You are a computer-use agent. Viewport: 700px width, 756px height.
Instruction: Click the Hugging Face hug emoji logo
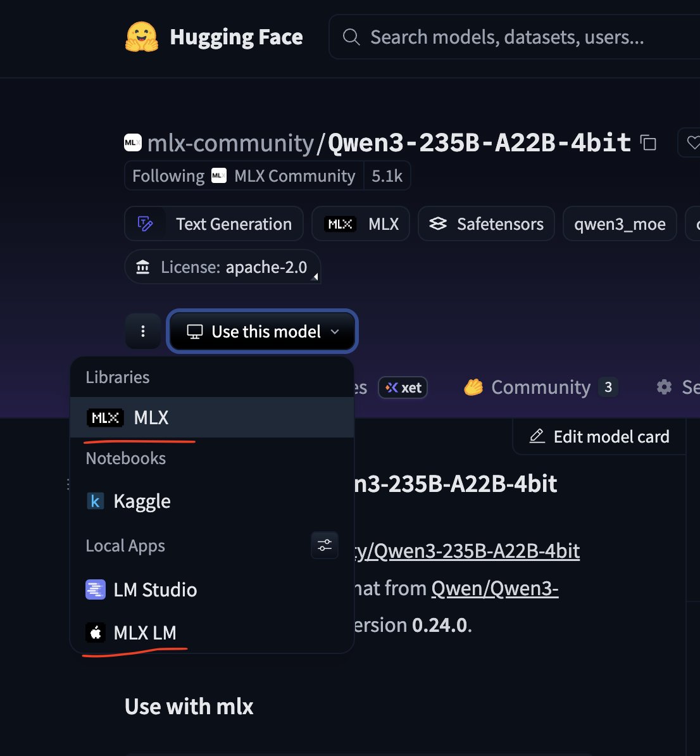(142, 37)
